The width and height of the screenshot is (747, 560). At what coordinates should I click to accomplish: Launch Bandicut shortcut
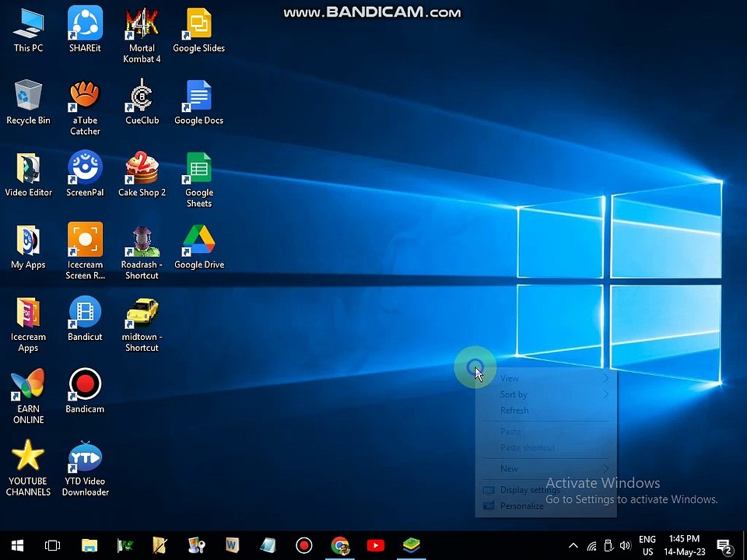tap(85, 318)
